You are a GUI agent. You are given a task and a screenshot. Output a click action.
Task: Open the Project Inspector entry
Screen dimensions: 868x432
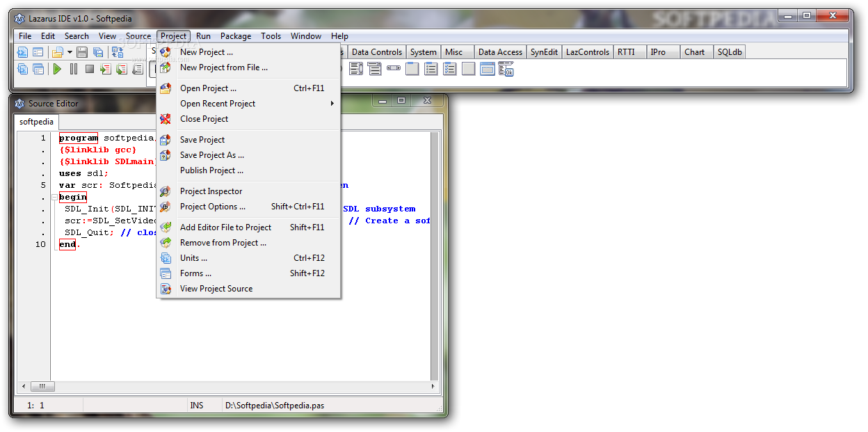tap(249, 191)
